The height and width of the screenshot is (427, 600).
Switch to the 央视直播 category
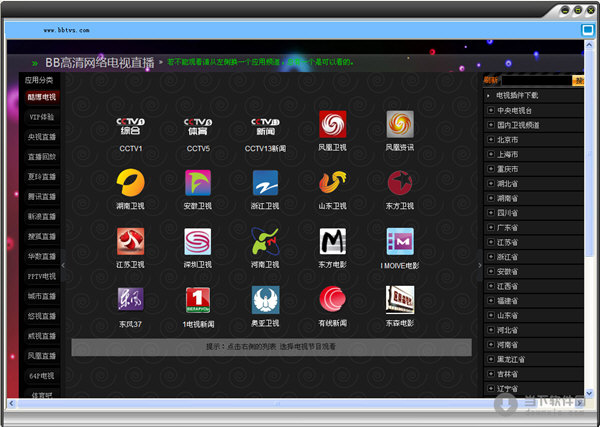42,137
